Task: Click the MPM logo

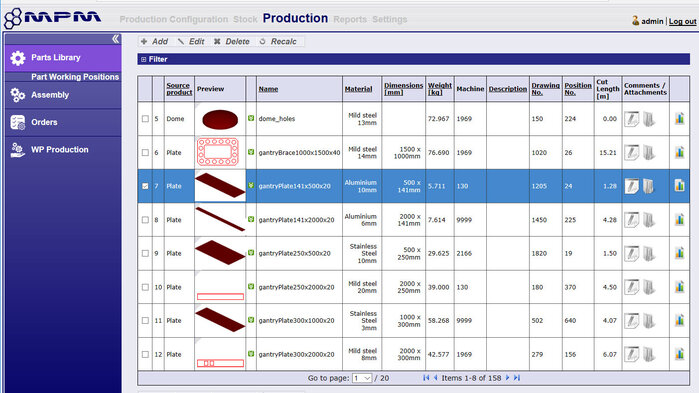Action: point(53,18)
